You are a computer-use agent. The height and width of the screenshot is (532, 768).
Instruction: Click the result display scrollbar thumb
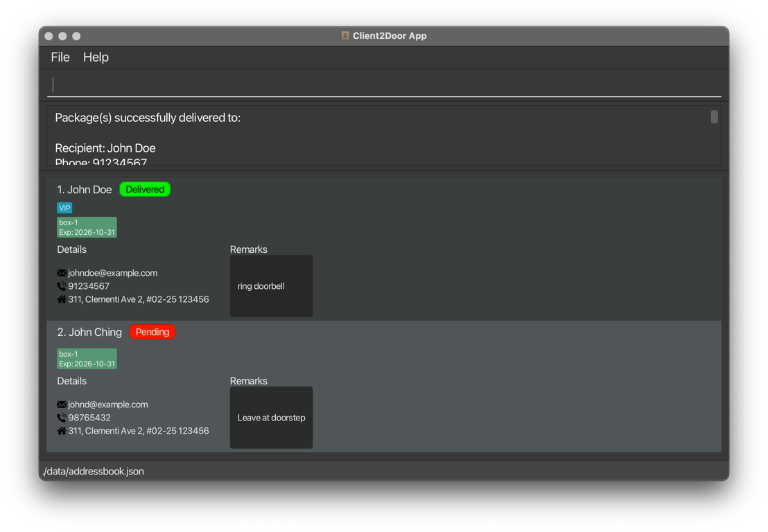[x=714, y=117]
